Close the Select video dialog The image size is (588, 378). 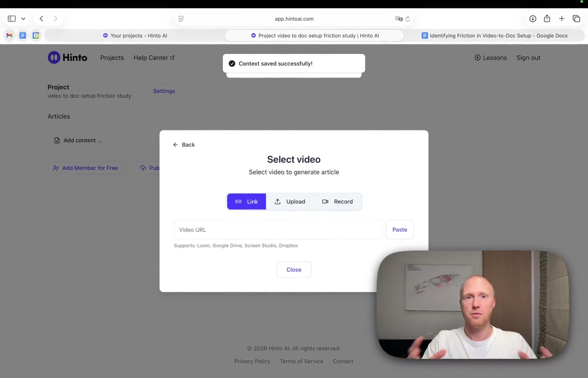[x=294, y=269]
